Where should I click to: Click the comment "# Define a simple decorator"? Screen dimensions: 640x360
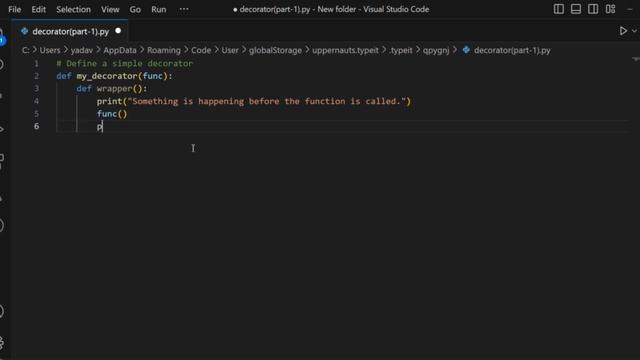(x=124, y=64)
